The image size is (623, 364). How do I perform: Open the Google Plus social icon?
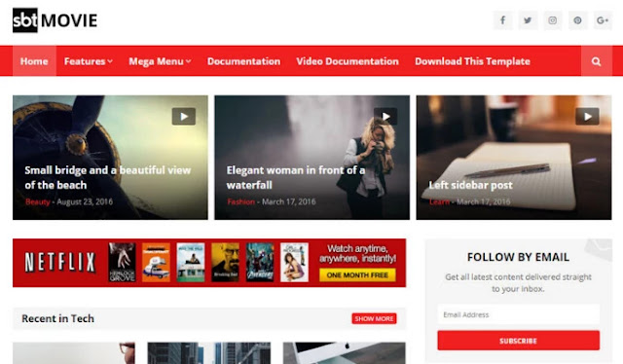(603, 20)
